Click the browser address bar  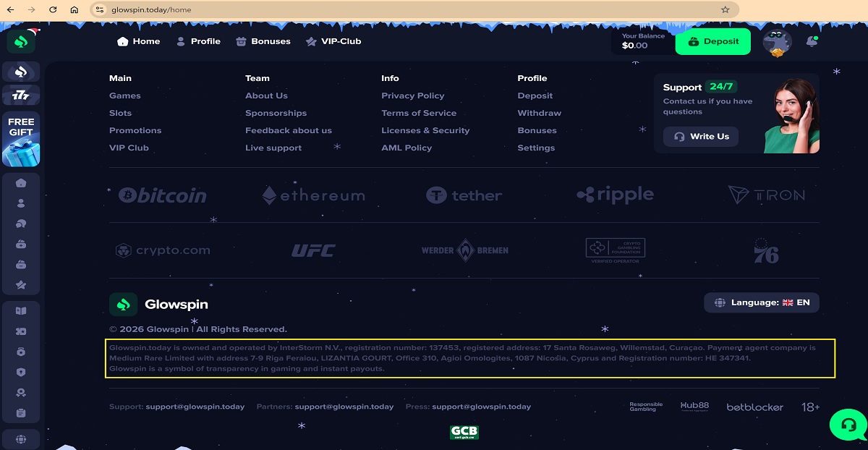point(405,10)
